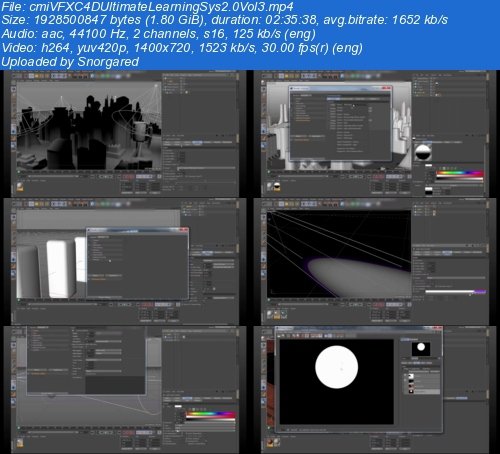The image size is (500, 454).
Task: Click the 'Uploaded by Snorgared' line
Action: pyautogui.click(x=70, y=62)
